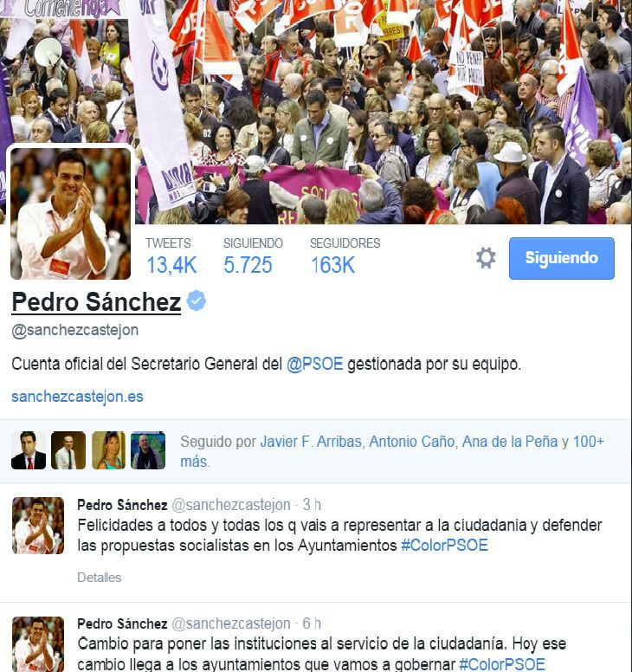Image resolution: width=632 pixels, height=672 pixels.
Task: Expand Detalles of the first tweet
Action: [x=99, y=578]
